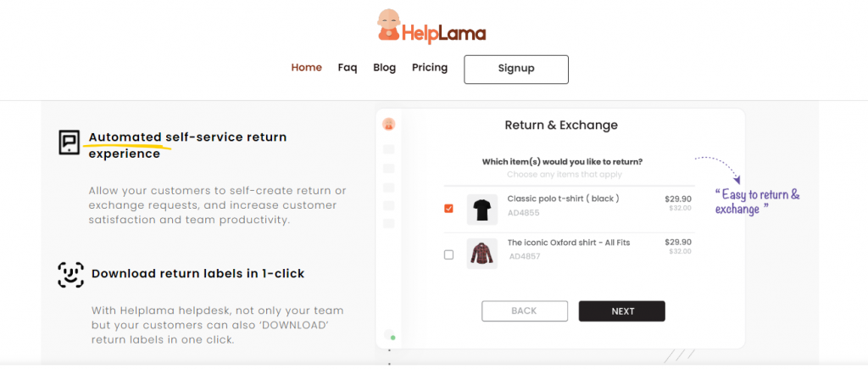This screenshot has height=369, width=868.
Task: Select the black polo t-shirt thumbnail
Action: click(x=482, y=210)
